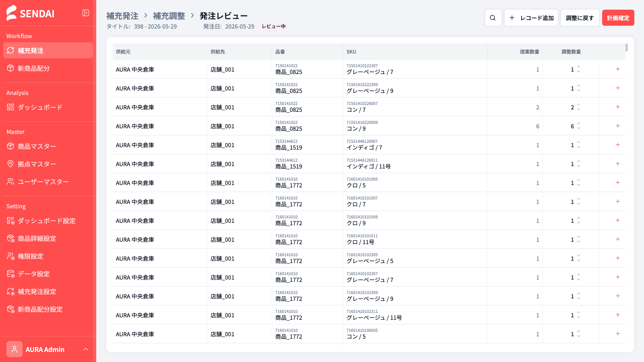Collapse the sidebar panel icon

coord(86,13)
